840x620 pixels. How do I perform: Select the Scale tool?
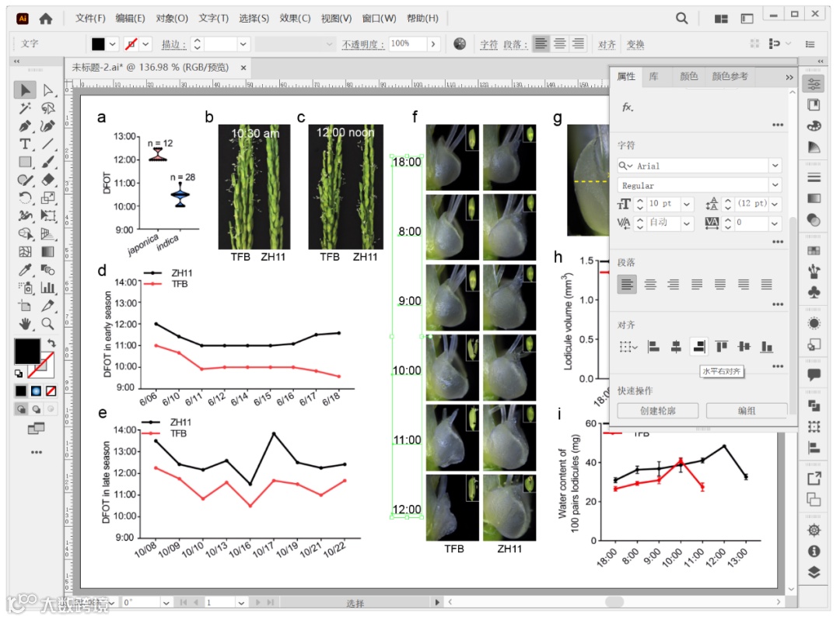47,198
